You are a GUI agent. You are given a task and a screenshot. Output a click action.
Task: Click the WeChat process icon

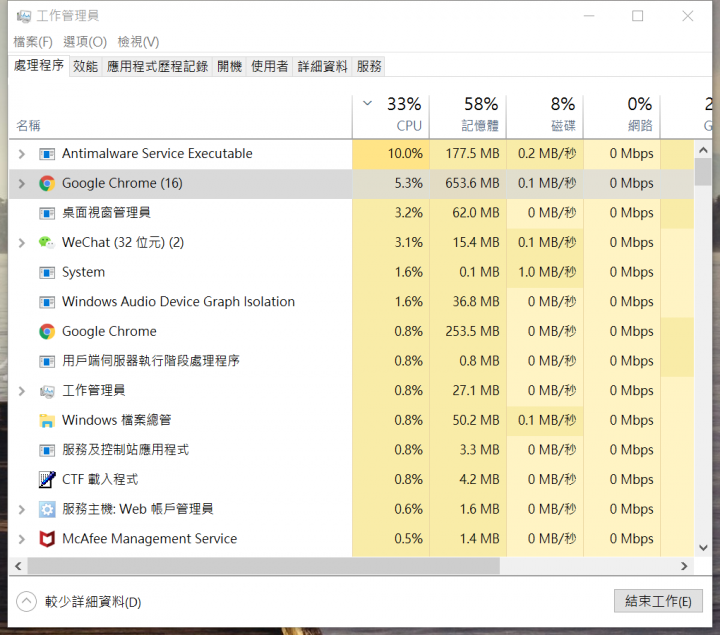[47, 242]
